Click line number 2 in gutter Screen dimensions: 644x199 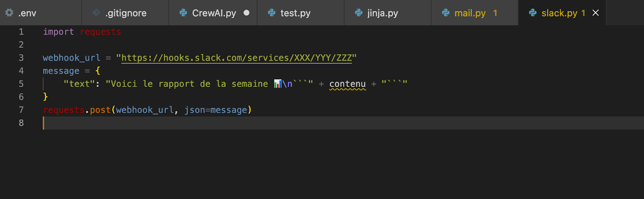pyautogui.click(x=21, y=45)
